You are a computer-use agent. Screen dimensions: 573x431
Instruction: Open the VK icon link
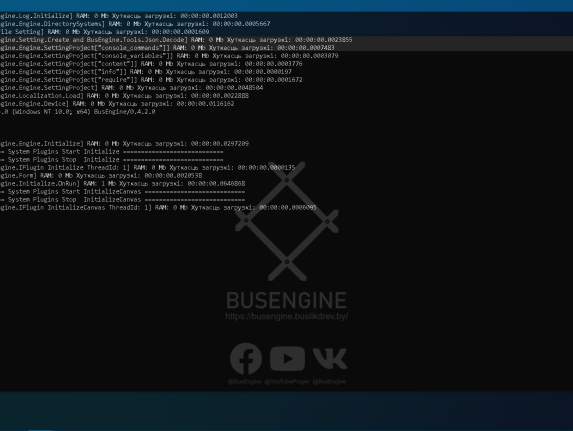coord(330,359)
